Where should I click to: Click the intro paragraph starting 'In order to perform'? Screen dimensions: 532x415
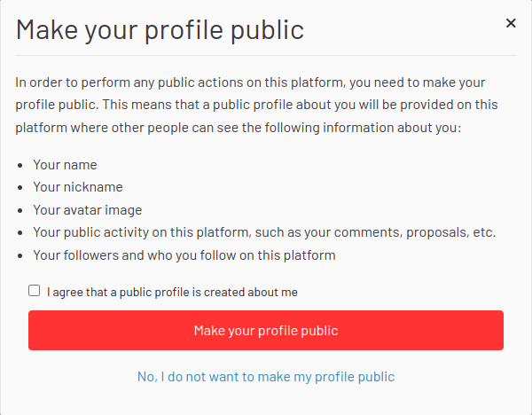250,82
